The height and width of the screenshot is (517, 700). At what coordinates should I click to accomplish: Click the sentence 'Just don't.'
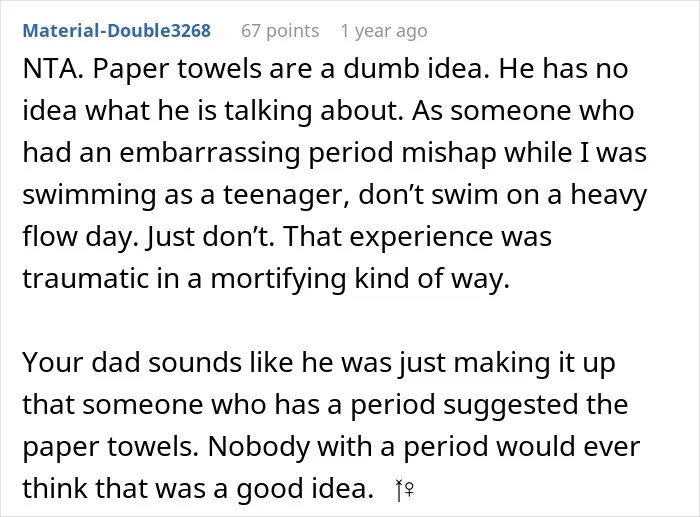click(209, 236)
